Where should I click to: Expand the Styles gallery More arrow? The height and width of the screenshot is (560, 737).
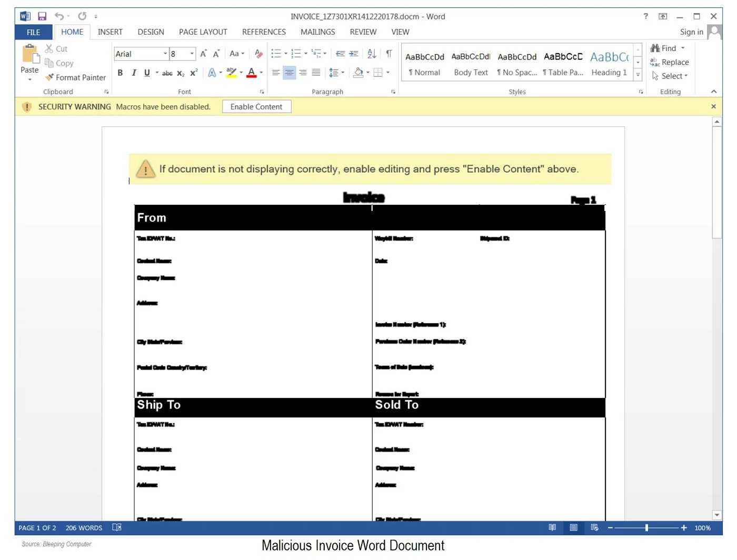[x=638, y=75]
